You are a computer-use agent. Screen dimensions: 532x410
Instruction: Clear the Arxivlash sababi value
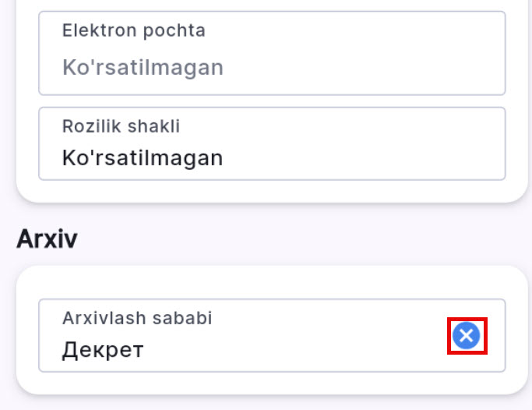466,336
